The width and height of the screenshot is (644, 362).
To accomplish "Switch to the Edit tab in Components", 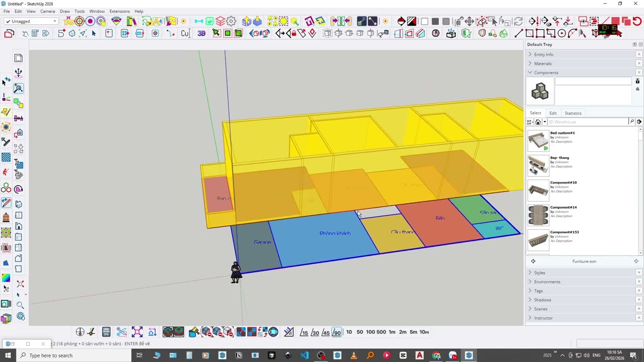I will 553,113.
